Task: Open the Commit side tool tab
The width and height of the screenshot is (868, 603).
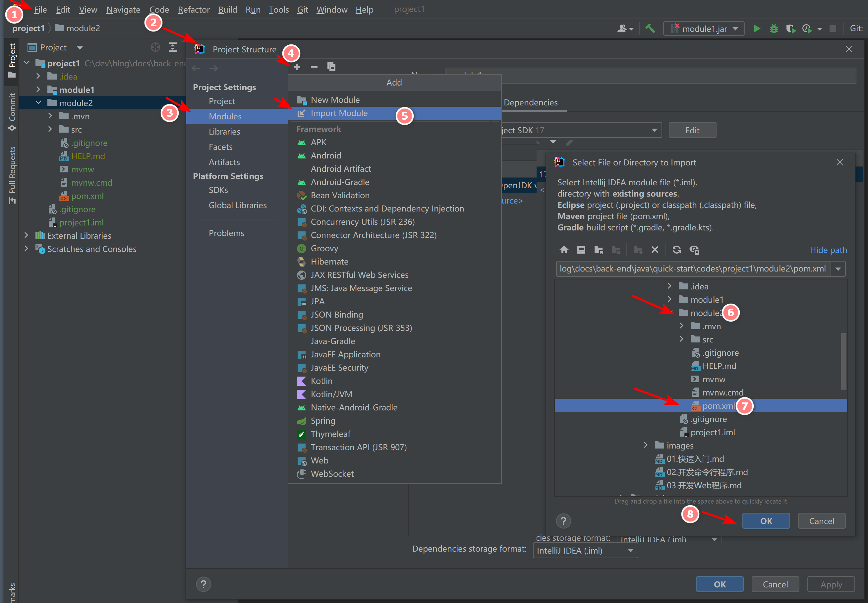Action: [12, 112]
